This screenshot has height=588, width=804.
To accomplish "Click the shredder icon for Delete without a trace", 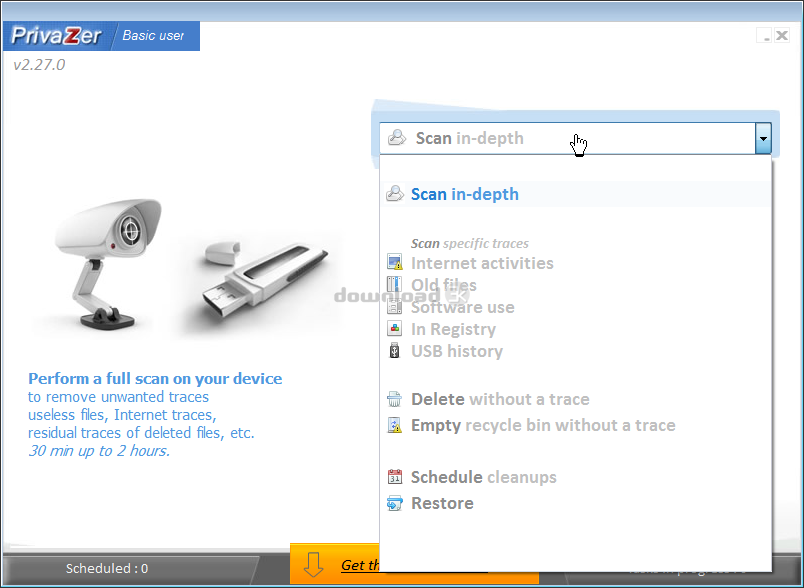I will 394,399.
